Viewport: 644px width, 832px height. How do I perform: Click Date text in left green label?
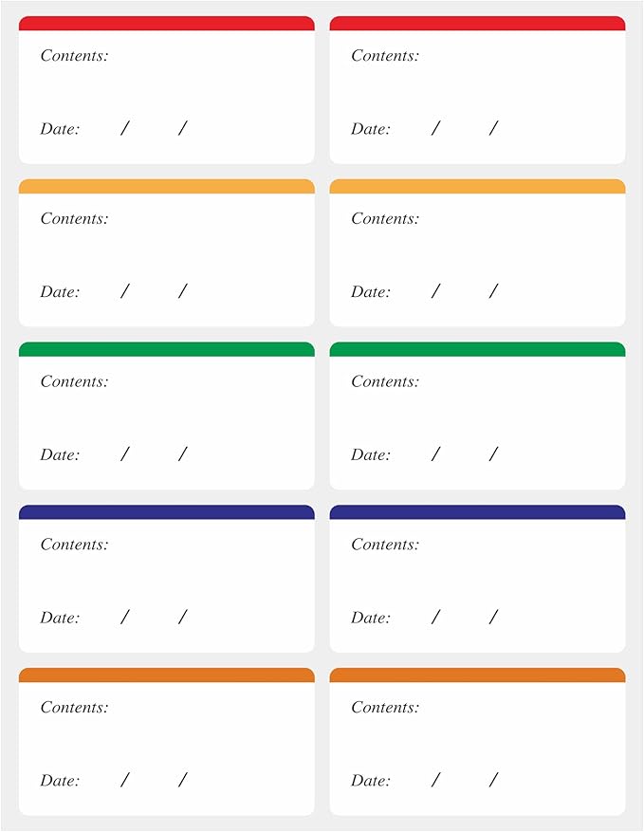(60, 454)
